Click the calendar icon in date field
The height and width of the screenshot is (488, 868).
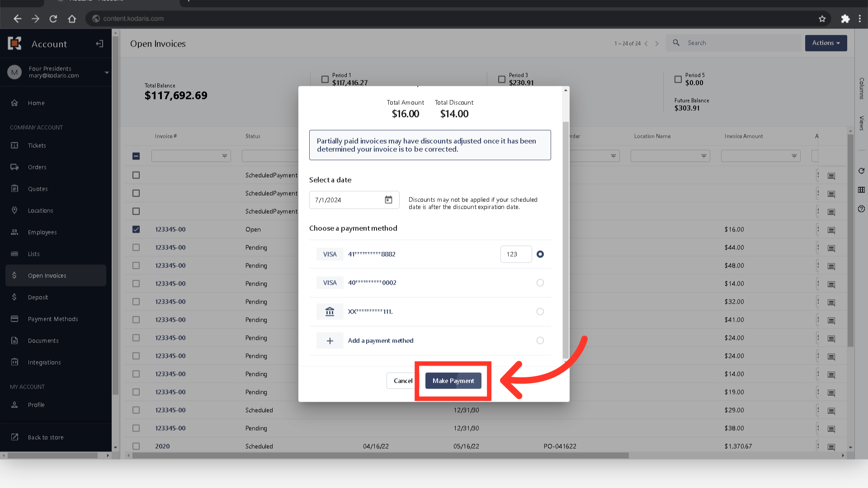(x=388, y=200)
